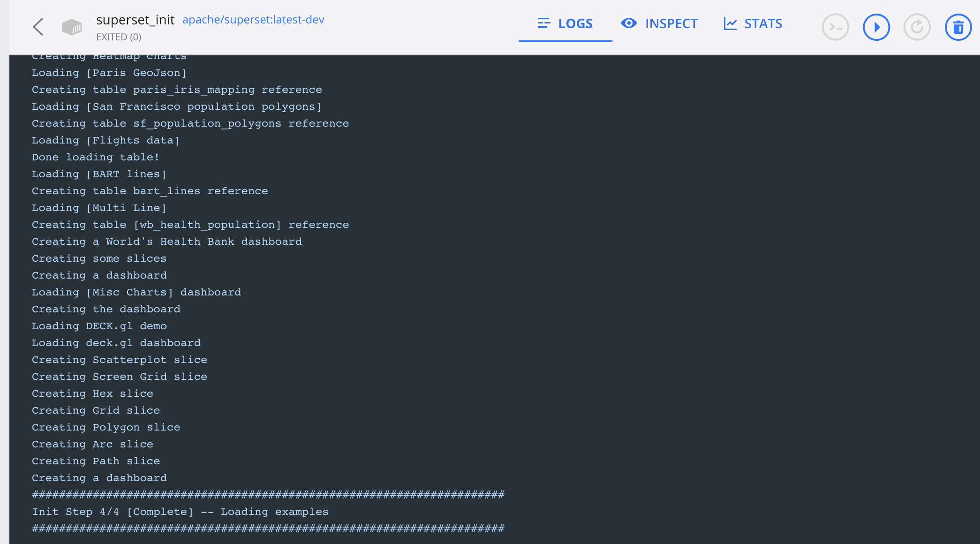
Task: Select the "Done loading table!" log line
Action: tap(95, 157)
